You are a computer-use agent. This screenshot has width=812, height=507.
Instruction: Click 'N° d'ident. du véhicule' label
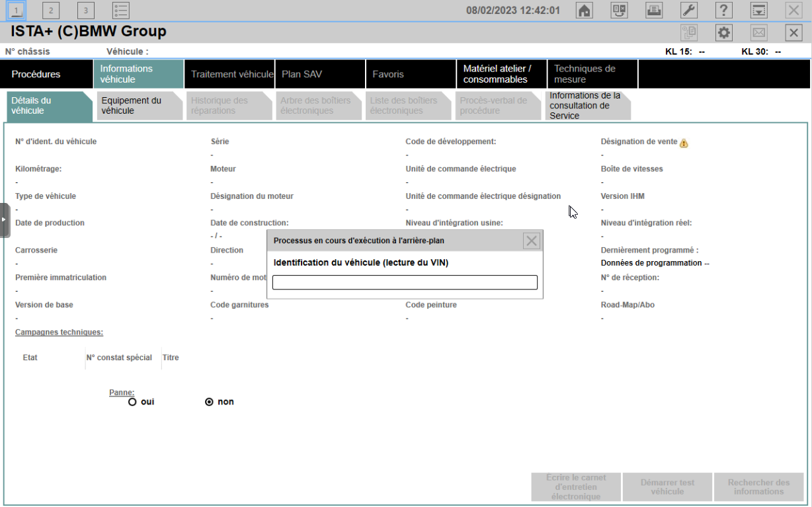point(56,141)
